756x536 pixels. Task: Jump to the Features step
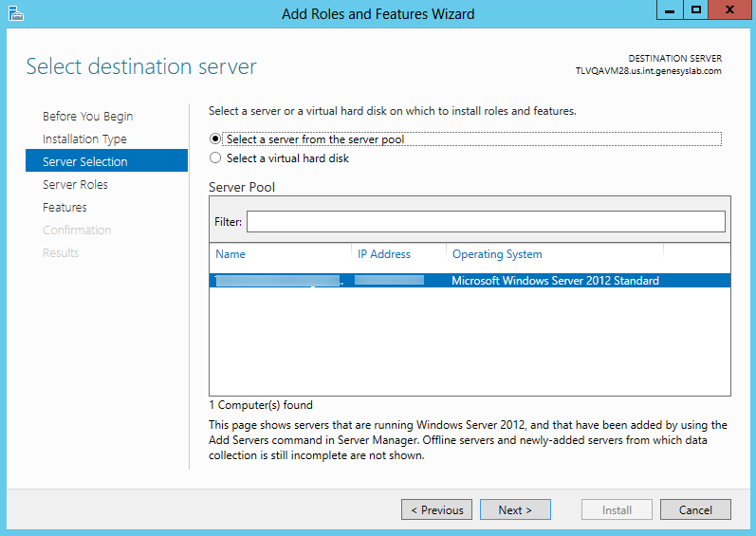click(x=65, y=208)
